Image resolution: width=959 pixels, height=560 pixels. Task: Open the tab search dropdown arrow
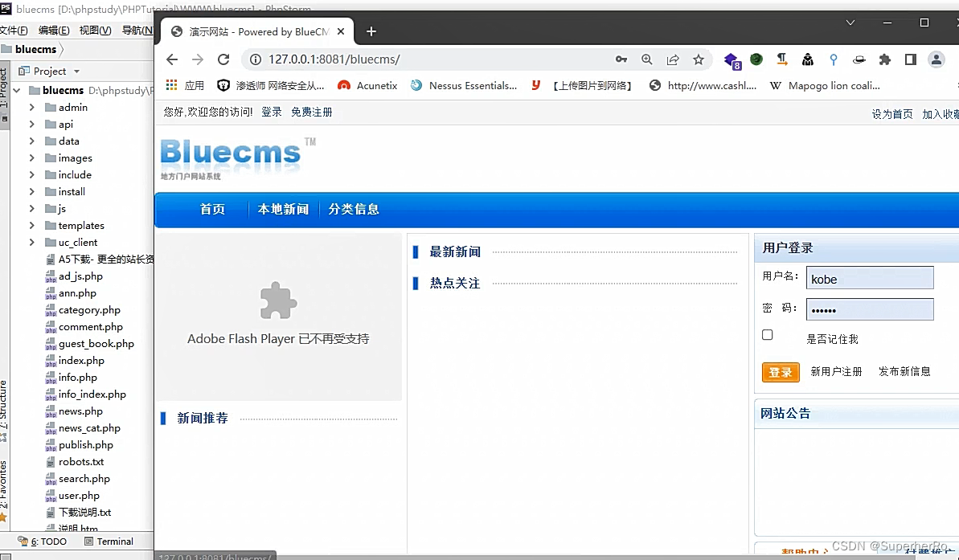coord(850,22)
